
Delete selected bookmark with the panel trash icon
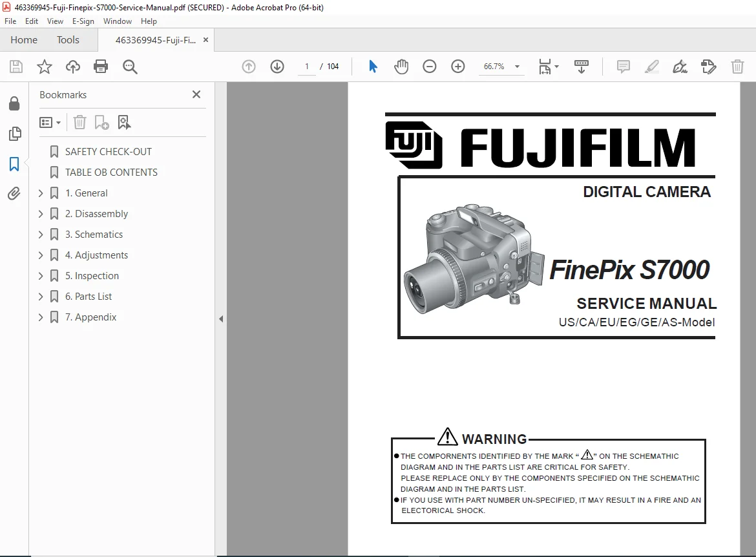pyautogui.click(x=79, y=123)
